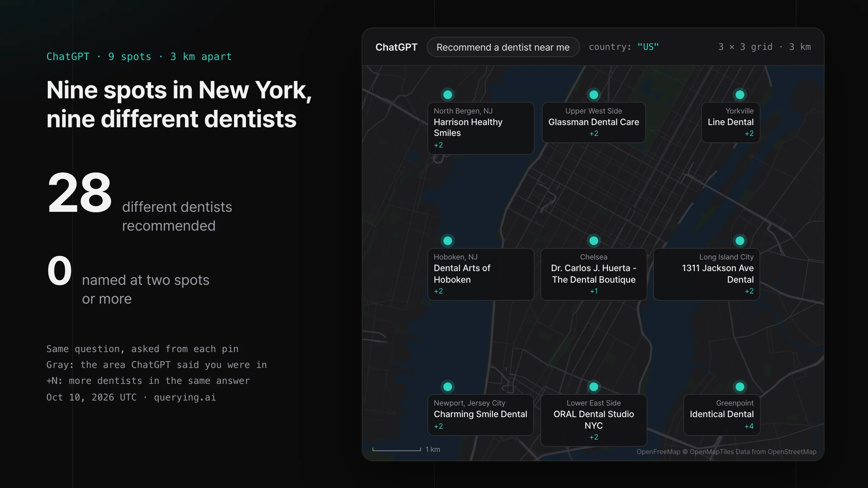Open the Harrison Healthy Smiles card
Screen dimensions: 868x488
pos(481,128)
